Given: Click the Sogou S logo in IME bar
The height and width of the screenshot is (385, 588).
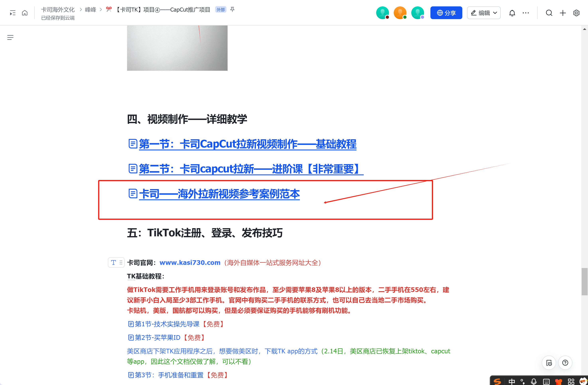Looking at the screenshot, I should point(497,382).
